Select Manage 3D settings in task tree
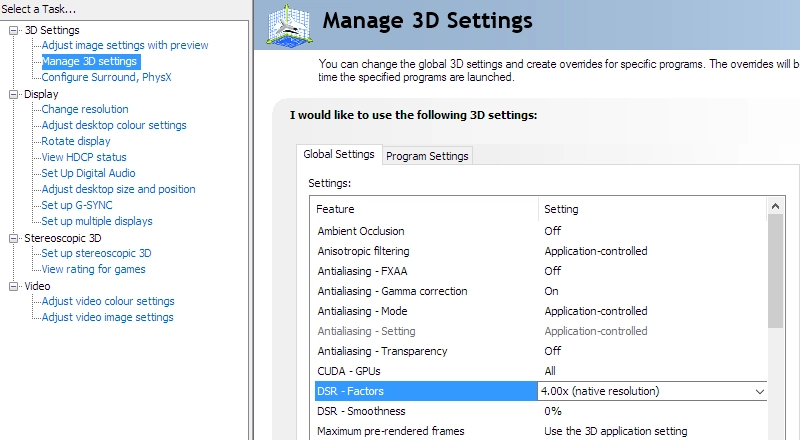The image size is (800, 440). 89,61
